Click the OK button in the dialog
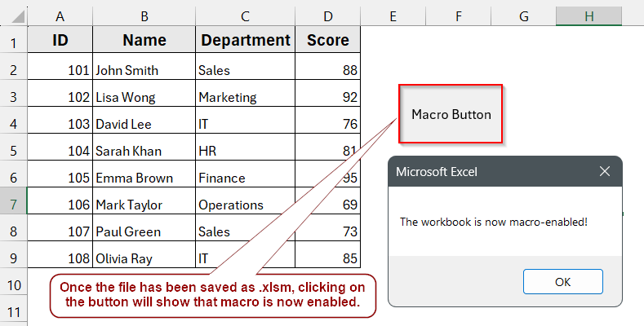 tap(562, 282)
